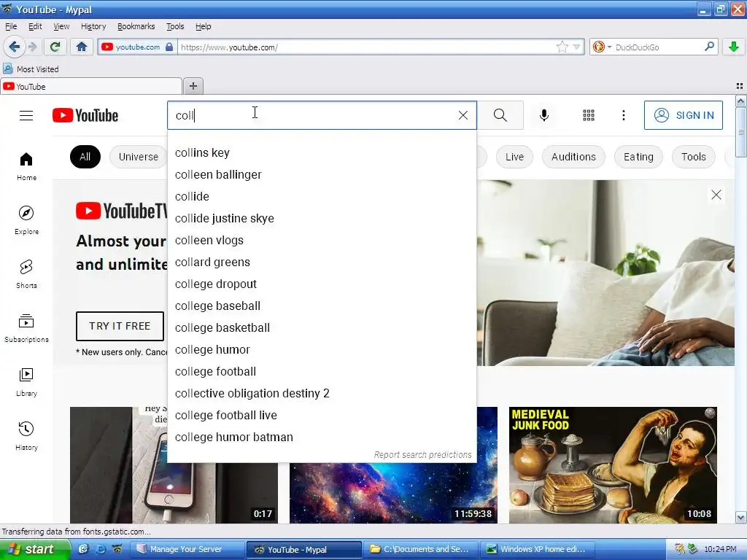Open the File menu
The image size is (747, 560).
click(x=11, y=26)
